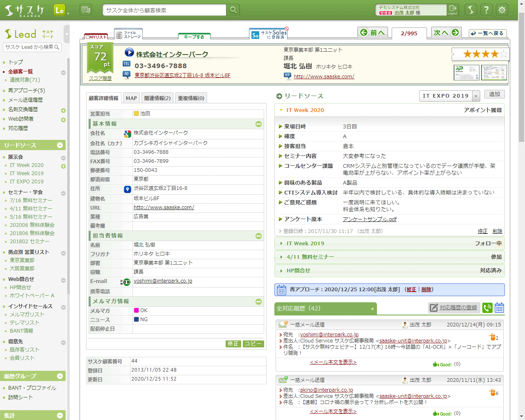The image size is (525, 420).
Task: Click calendar icon in 再アプローチ bar
Action: tap(281, 290)
